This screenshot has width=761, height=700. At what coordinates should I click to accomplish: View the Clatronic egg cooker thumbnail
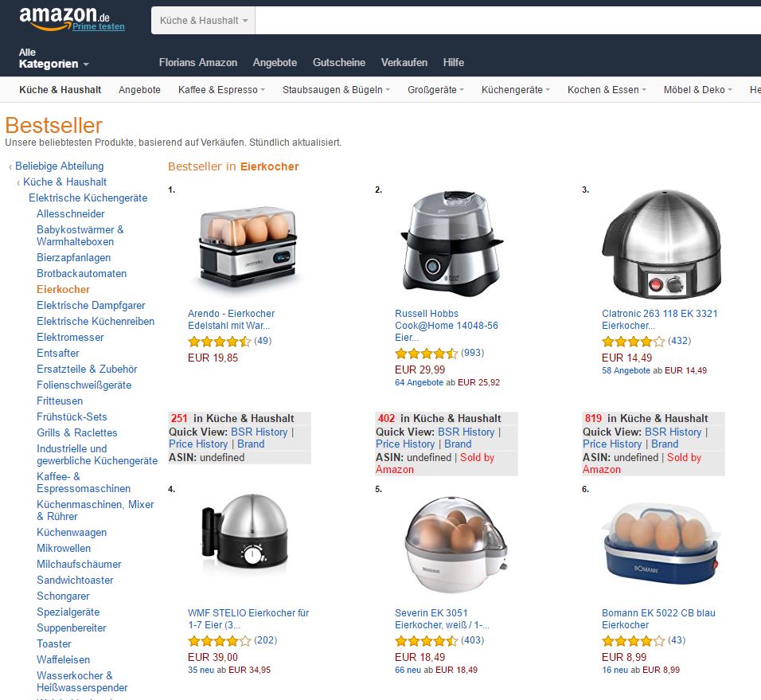click(661, 244)
